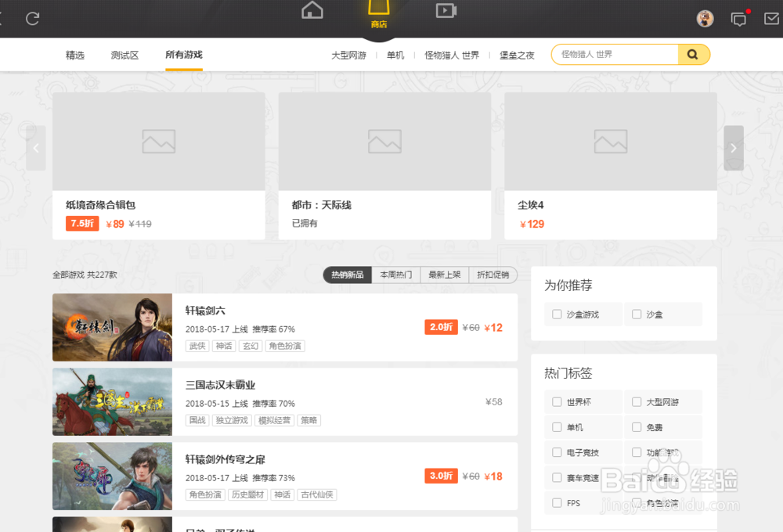Viewport: 783px width, 532px height.
Task: Open the messages chat bubble icon
Action: 738,19
